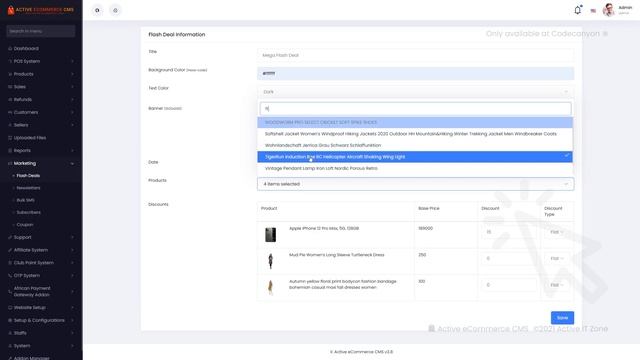Open iPhone row Discount Type dropdown

click(x=557, y=232)
